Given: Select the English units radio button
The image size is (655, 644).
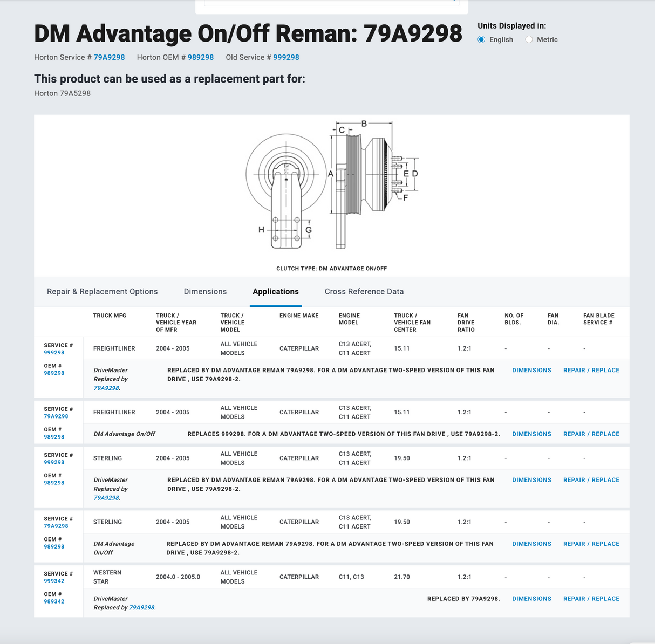Looking at the screenshot, I should pyautogui.click(x=481, y=39).
